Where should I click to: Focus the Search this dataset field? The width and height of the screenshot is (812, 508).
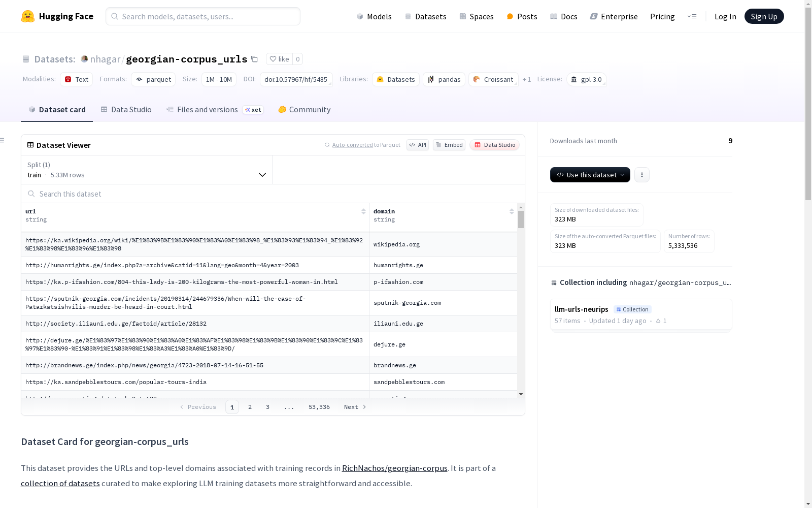pos(273,194)
